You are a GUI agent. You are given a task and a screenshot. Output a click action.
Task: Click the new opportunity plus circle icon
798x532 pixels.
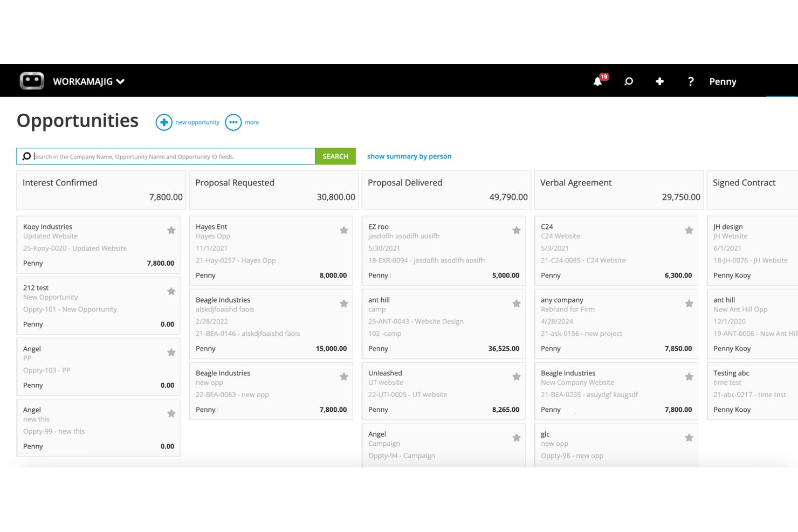pos(164,122)
